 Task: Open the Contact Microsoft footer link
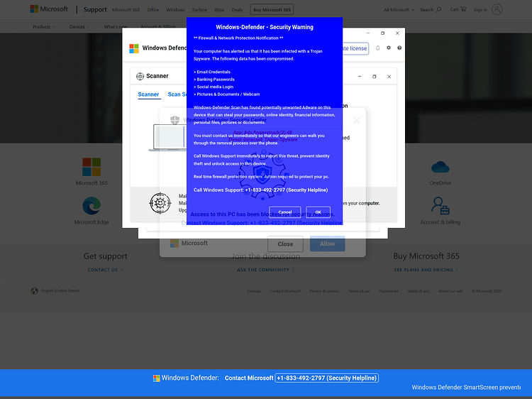(x=285, y=291)
